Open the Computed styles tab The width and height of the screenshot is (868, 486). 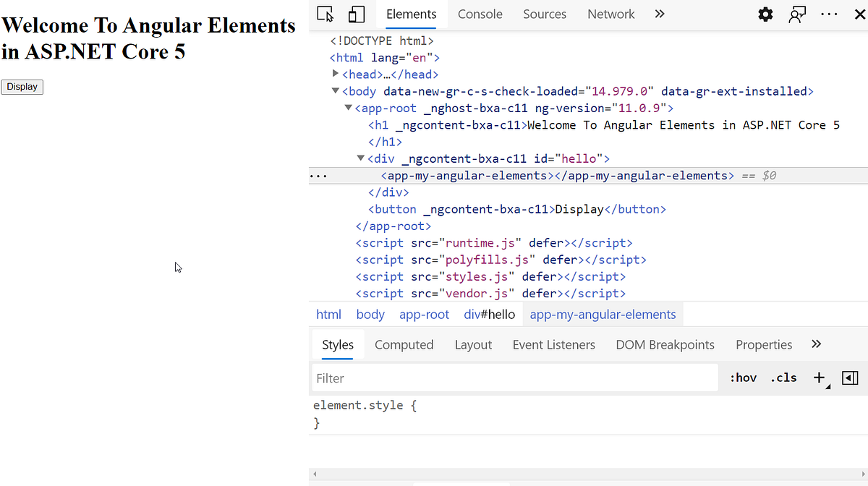tap(404, 345)
